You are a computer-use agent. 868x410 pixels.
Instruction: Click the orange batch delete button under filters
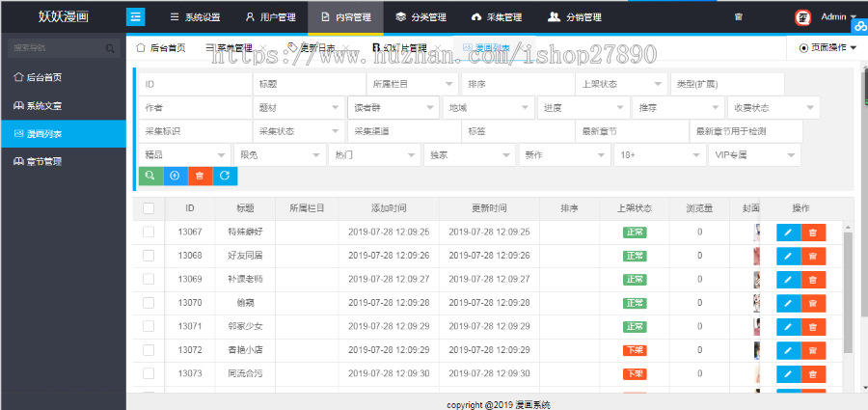click(201, 176)
